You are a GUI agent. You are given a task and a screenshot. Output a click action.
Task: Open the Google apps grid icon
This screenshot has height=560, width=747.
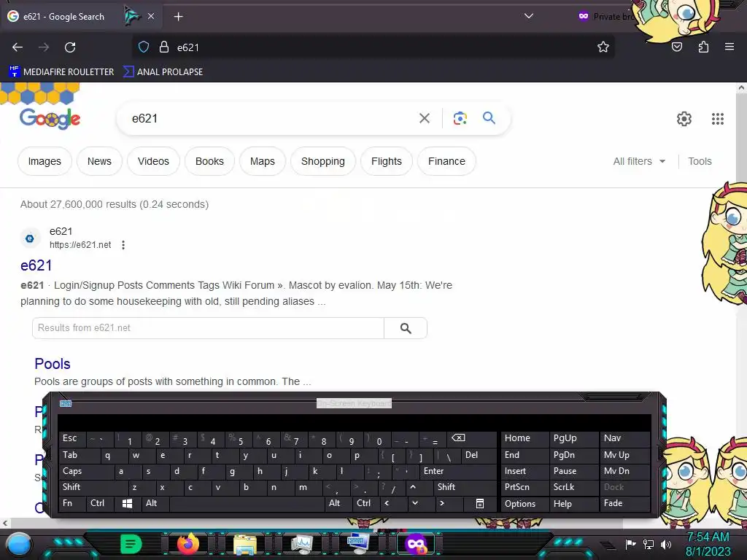tap(718, 119)
